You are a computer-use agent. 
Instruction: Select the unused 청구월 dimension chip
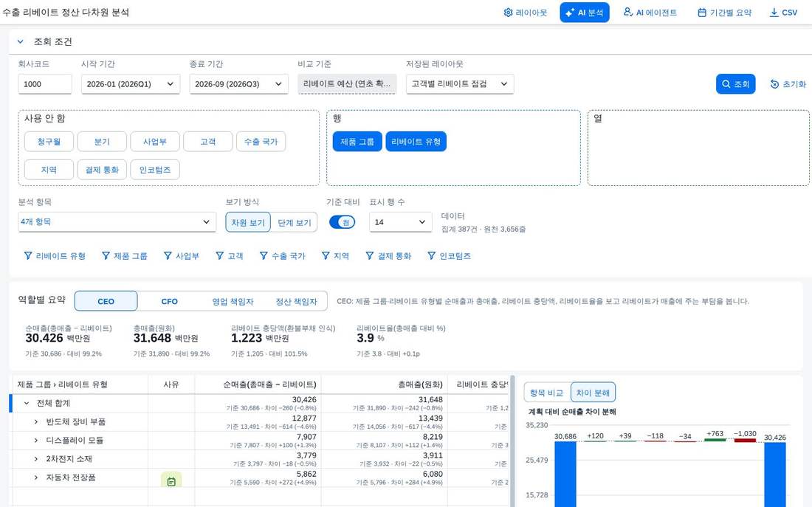[49, 142]
